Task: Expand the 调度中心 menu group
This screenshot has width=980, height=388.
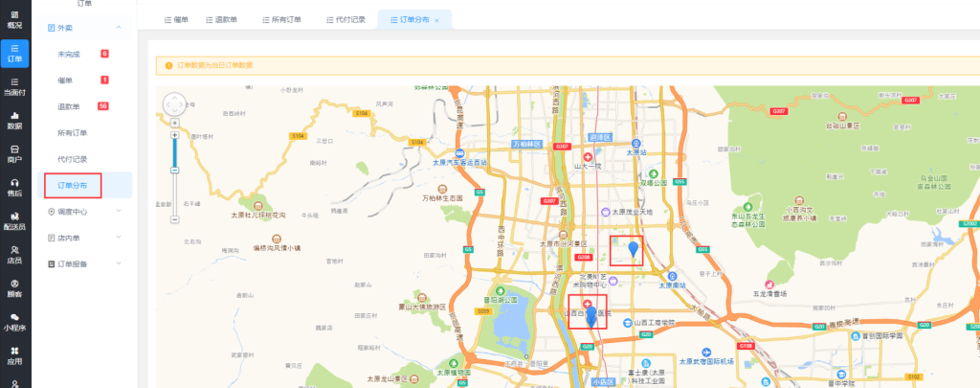Action: [118, 211]
